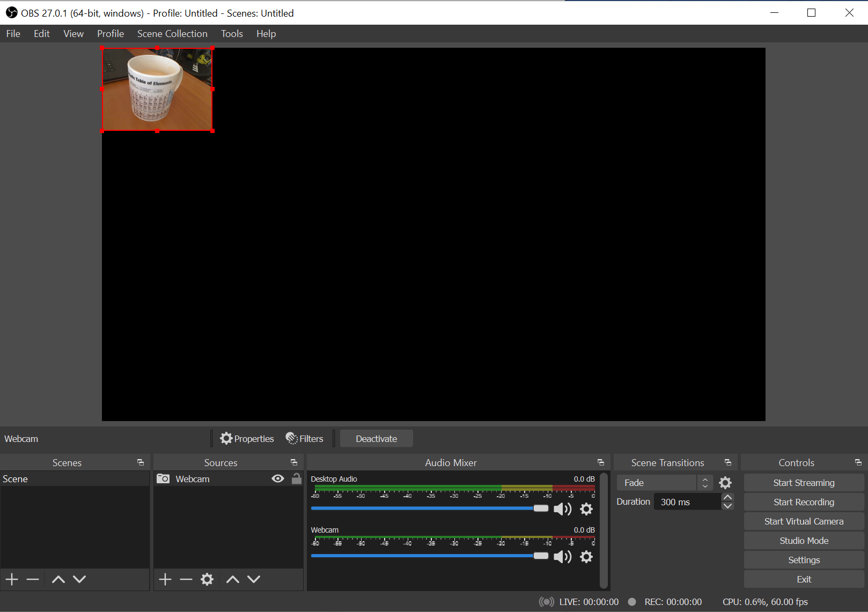868x612 pixels.
Task: Click Start Recording button
Action: [804, 502]
